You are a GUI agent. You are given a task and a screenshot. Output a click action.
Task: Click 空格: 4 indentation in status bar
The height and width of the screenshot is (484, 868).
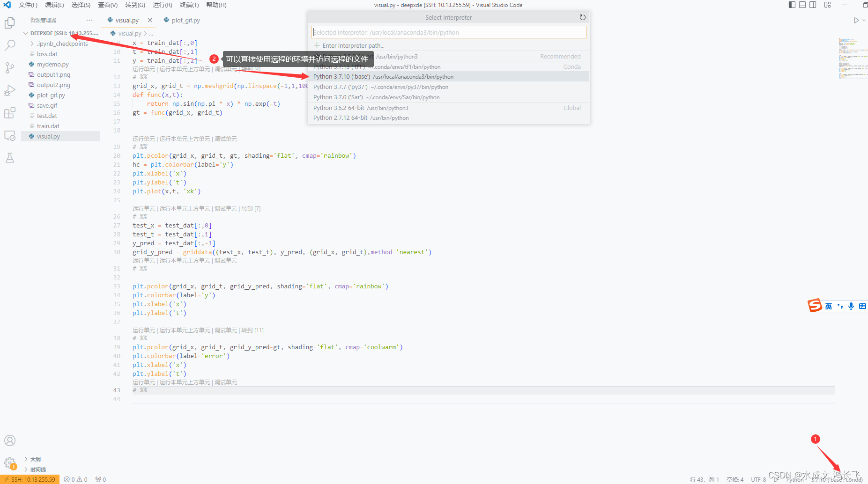(x=735, y=479)
